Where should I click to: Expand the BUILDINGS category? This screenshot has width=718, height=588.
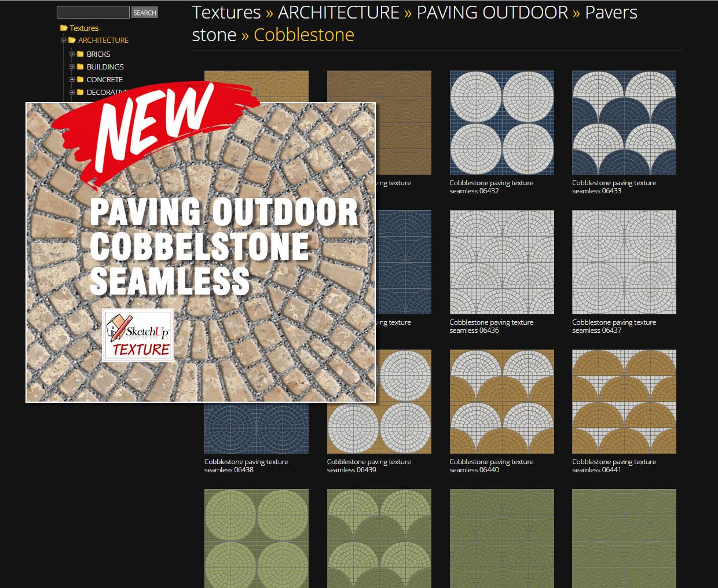tap(72, 67)
